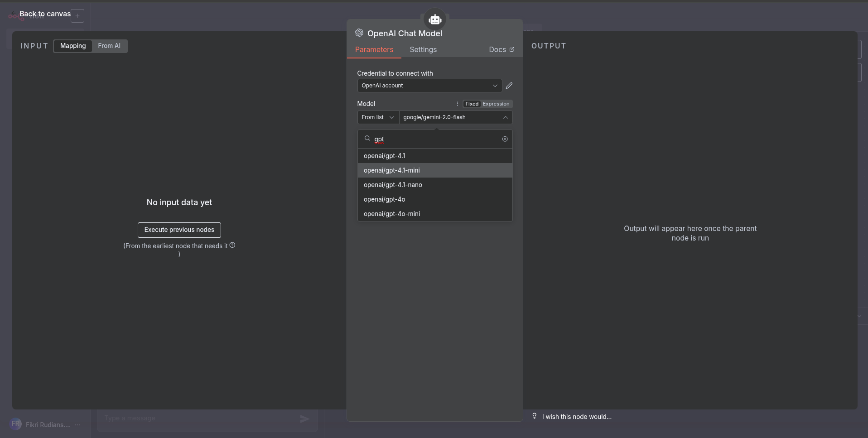The image size is (868, 438).
Task: Open the Settings tab
Action: click(x=423, y=50)
